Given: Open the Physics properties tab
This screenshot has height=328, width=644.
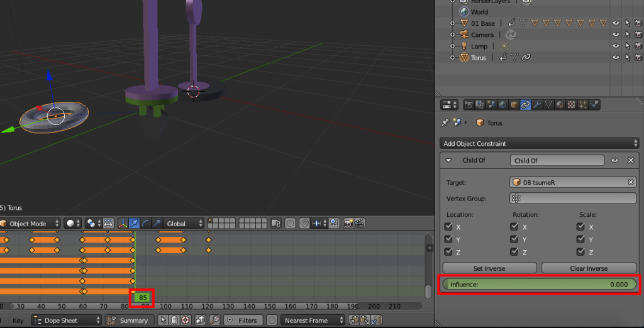Looking at the screenshot, I should tap(594, 105).
